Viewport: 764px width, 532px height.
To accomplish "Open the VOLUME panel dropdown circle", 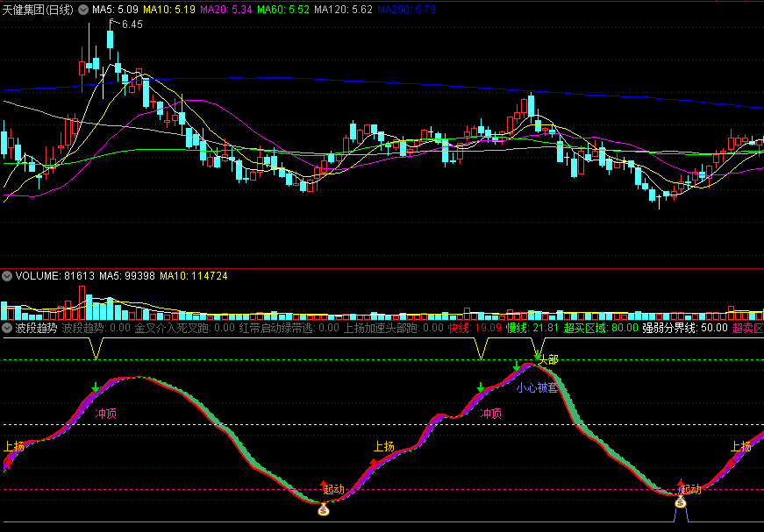I will [x=7, y=276].
